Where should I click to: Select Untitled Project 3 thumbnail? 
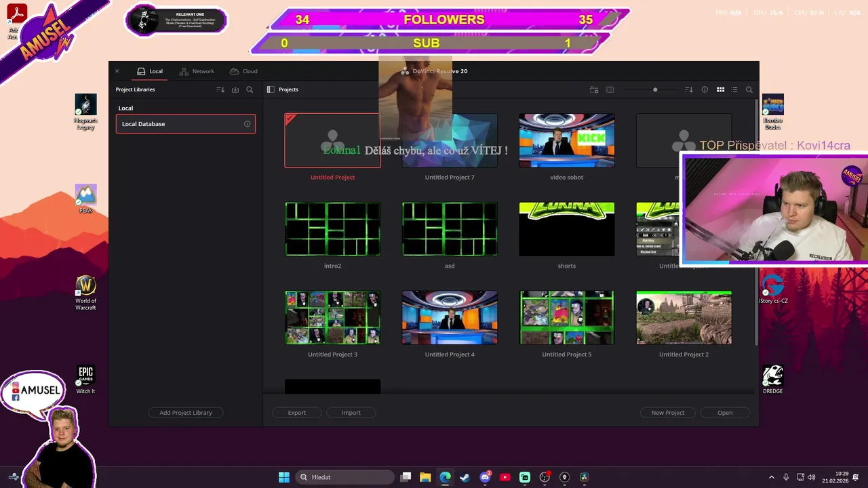point(332,318)
